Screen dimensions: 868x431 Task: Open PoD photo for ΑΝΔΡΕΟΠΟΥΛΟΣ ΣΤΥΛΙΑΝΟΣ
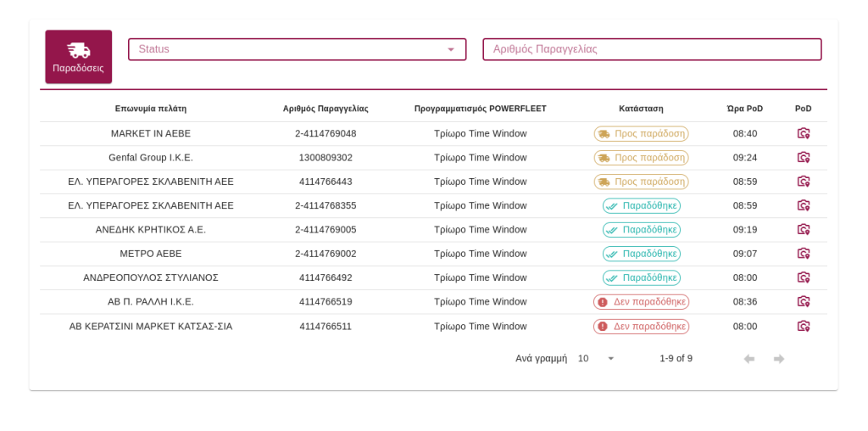803,277
